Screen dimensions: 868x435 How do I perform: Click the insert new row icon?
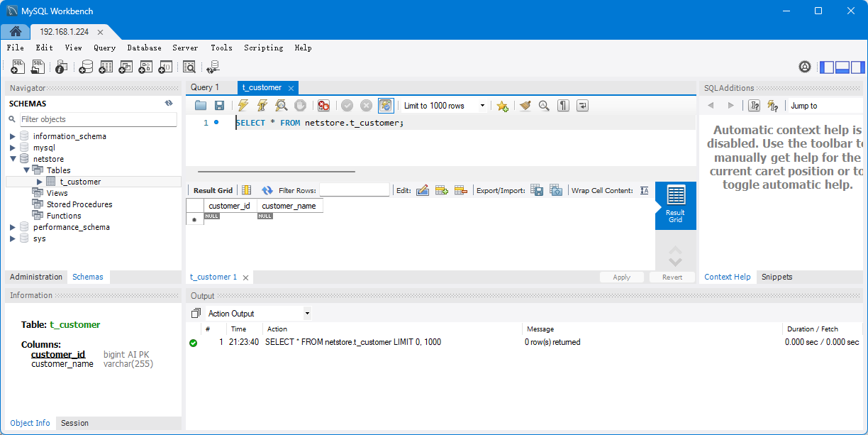click(442, 190)
